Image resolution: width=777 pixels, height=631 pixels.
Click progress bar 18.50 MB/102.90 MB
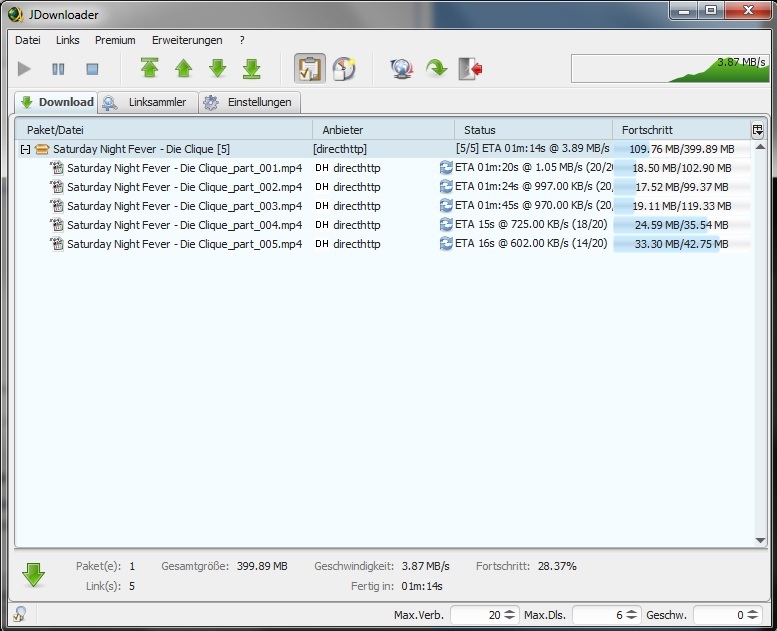pos(681,168)
